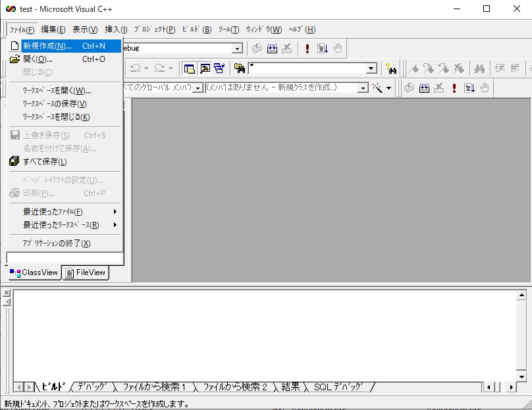This screenshot has width=532, height=410.
Task: Select the ファイルから検索 1 output tab
Action: click(154, 387)
